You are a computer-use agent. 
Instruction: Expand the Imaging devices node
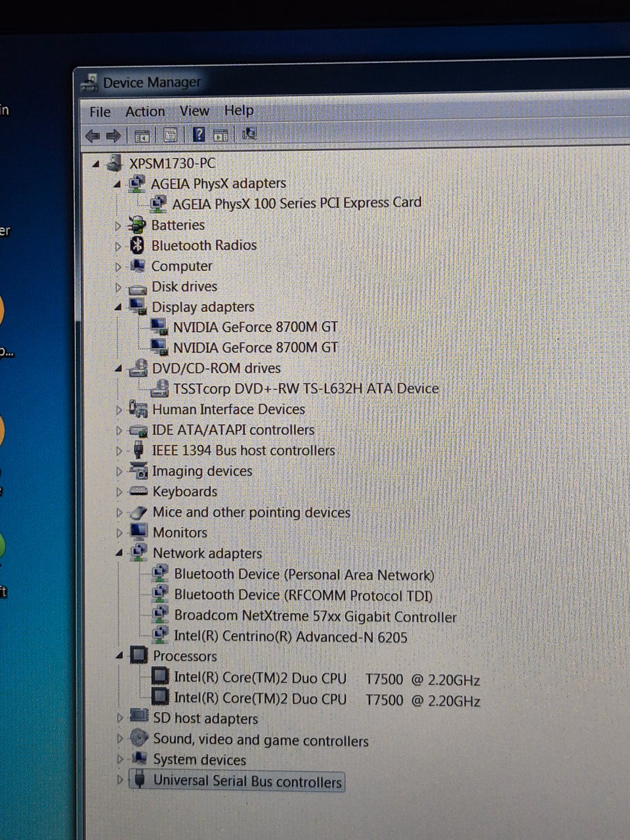click(x=119, y=471)
